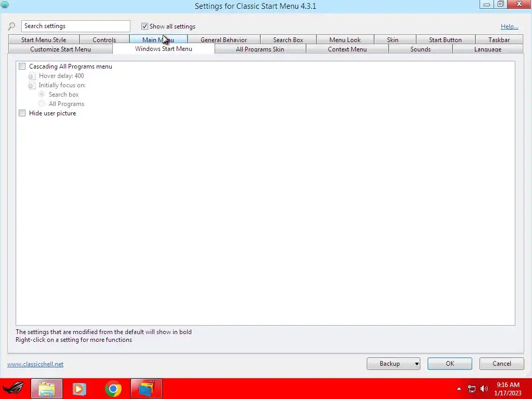The image size is (532, 399).
Task: Click the Initially focus on setting icon
Action: click(x=32, y=85)
